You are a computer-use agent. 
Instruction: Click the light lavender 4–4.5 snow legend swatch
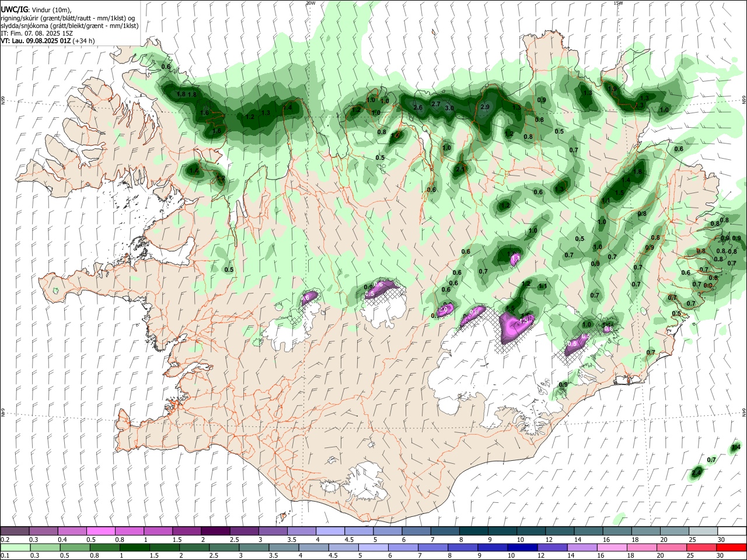329,531
